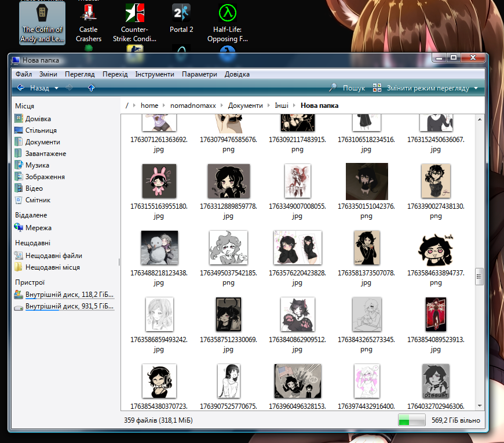Select file name 1763312889859778.jpg
This screenshot has width=504, height=443.
point(228,210)
